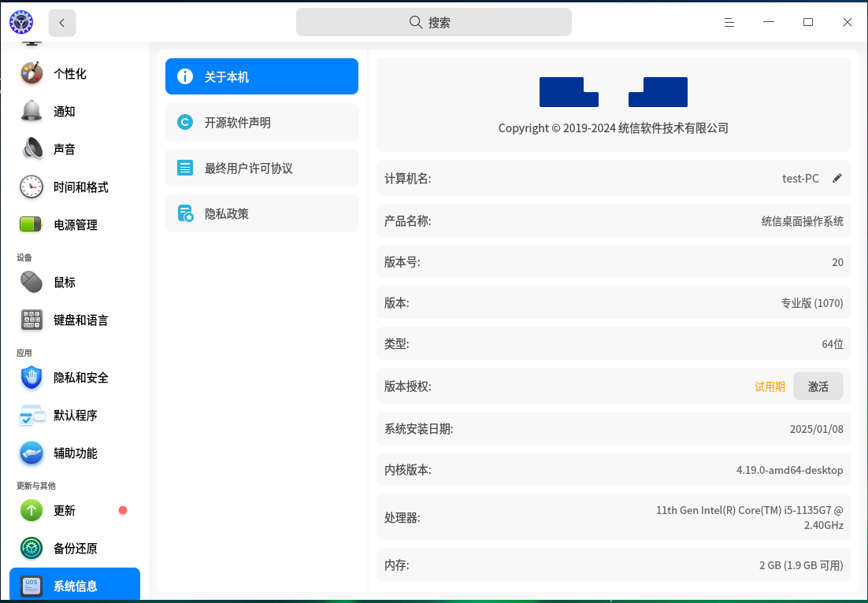
Task: Click memory value 2 GB (1.9 GB 可用)
Action: click(x=801, y=565)
